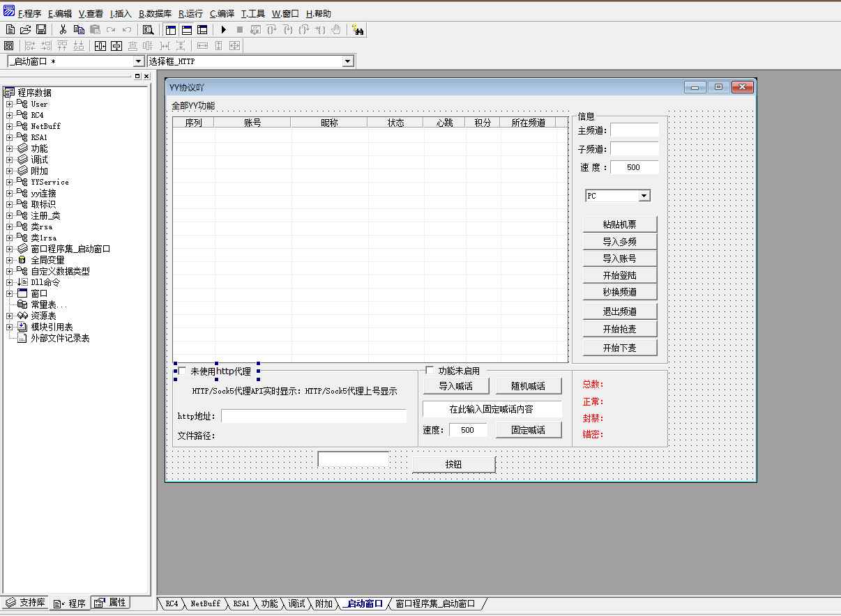841x616 pixels.
Task: Click the Paste clipboard icon
Action: click(x=95, y=29)
